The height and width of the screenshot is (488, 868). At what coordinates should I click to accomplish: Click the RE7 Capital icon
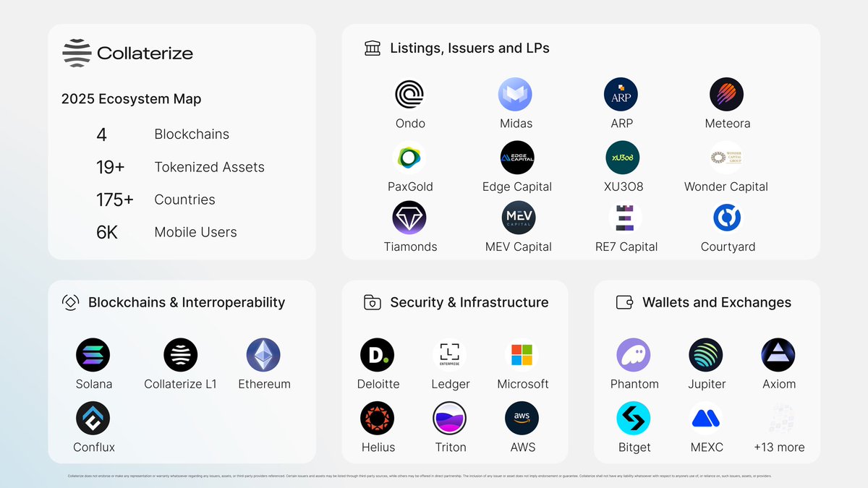point(624,218)
